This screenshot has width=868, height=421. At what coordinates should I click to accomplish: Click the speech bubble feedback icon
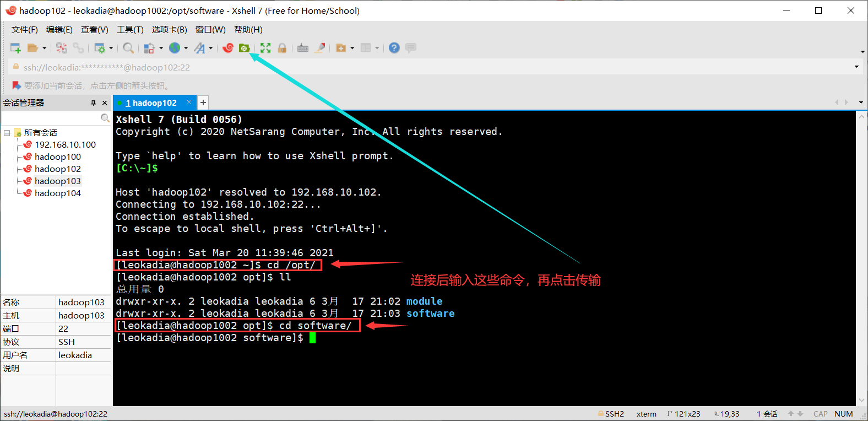(411, 48)
